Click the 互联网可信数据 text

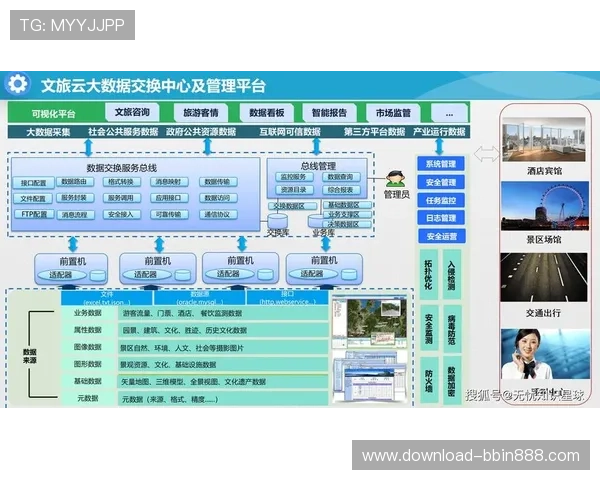point(290,132)
